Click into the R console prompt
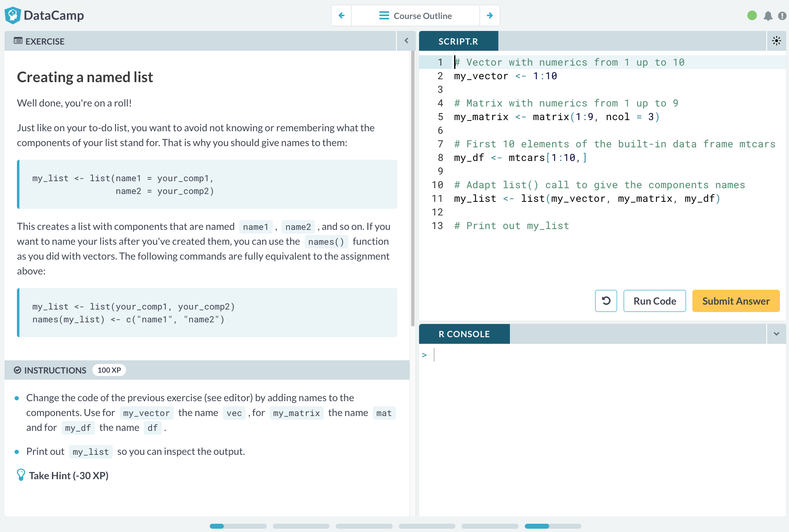789x532 pixels. coord(603,355)
